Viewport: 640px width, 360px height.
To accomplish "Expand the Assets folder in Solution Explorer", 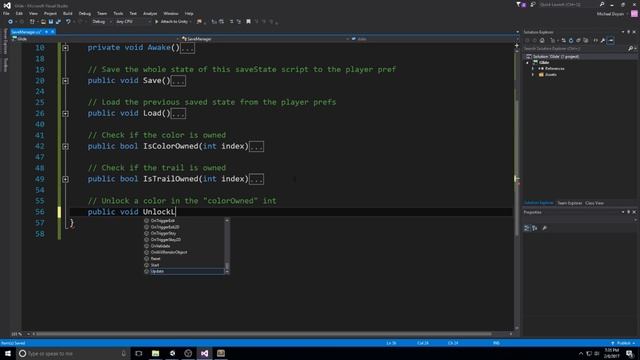I will click(x=533, y=75).
